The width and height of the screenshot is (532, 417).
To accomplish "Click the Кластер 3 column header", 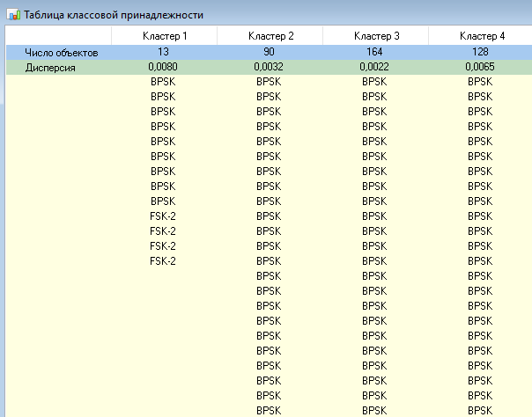I will (x=376, y=36).
